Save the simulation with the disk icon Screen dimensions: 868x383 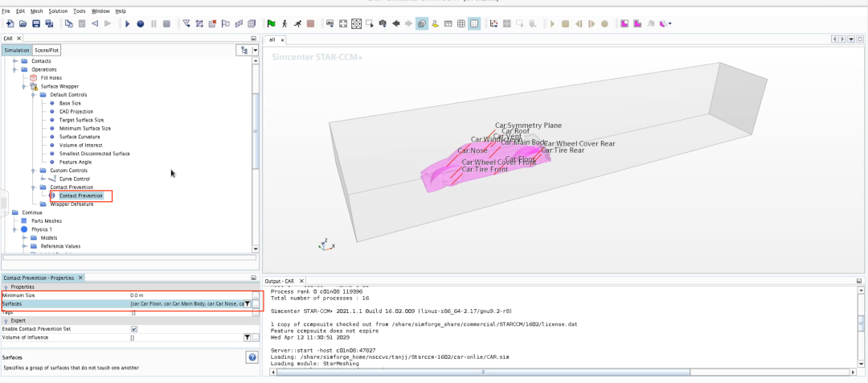click(36, 23)
